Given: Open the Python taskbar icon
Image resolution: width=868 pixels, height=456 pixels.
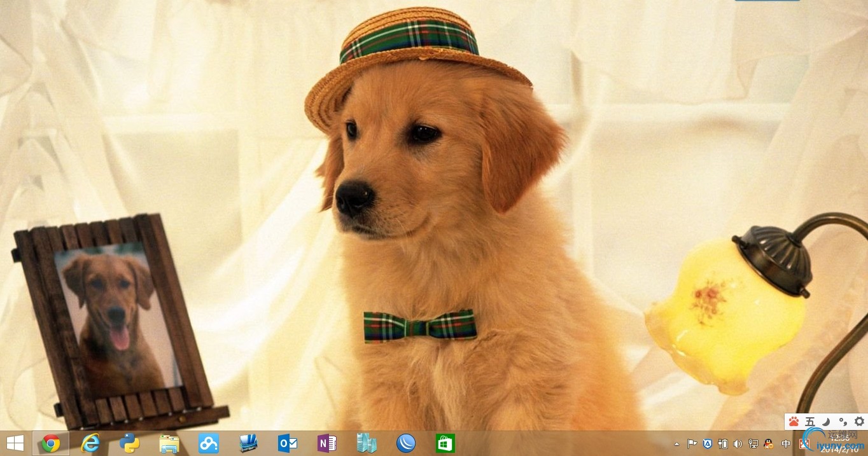Looking at the screenshot, I should click(130, 443).
